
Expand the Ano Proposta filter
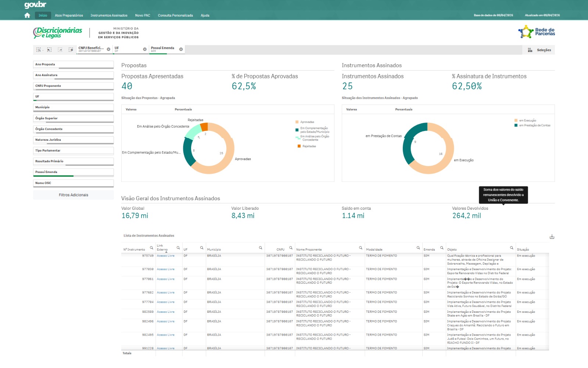pyautogui.click(x=73, y=64)
